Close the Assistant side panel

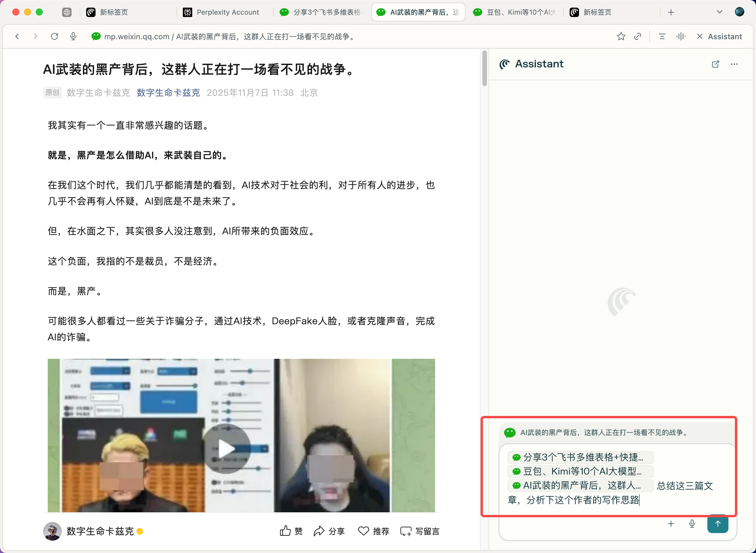[699, 36]
